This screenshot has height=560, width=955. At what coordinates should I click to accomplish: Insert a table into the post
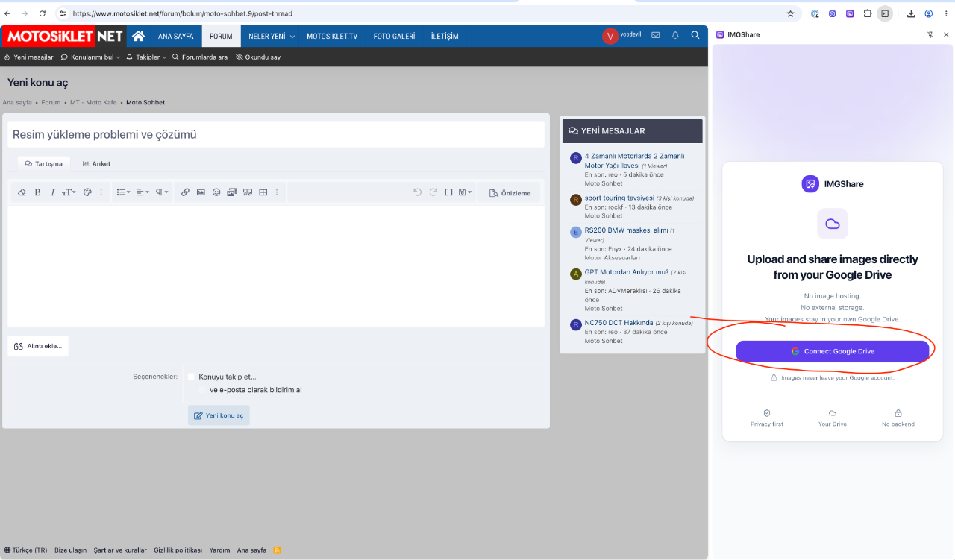(x=263, y=192)
